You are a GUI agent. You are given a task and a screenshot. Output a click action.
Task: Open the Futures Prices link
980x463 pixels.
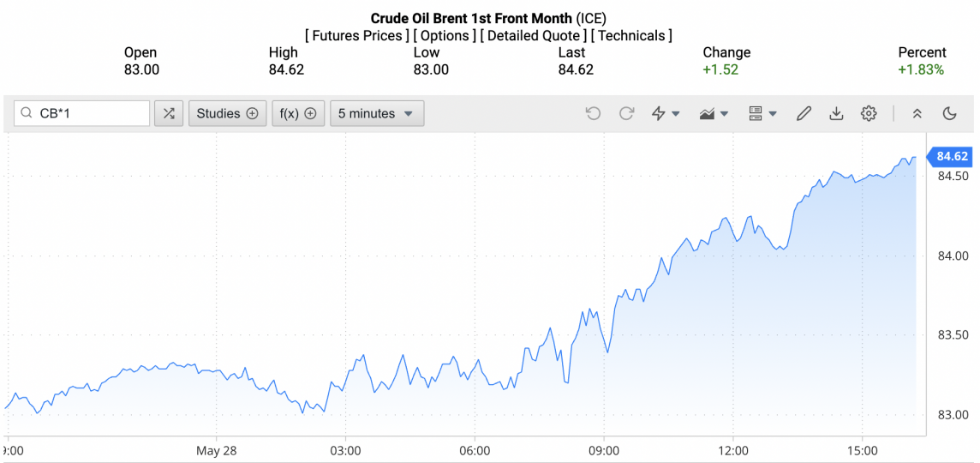(x=355, y=36)
